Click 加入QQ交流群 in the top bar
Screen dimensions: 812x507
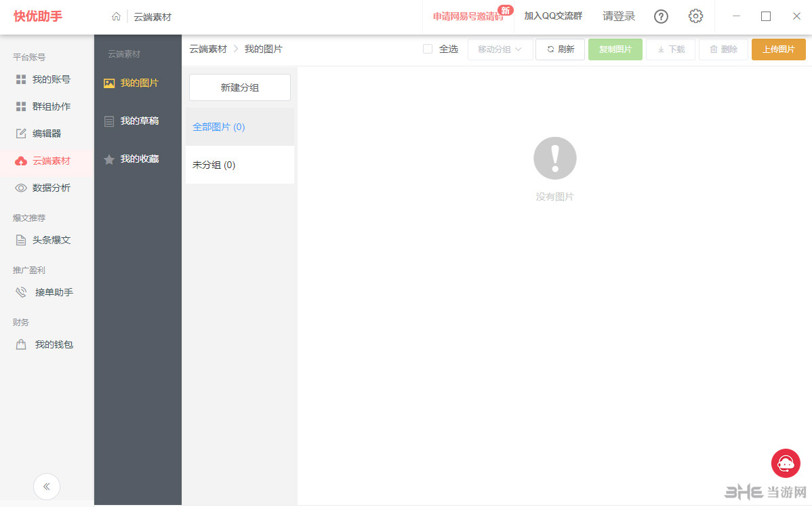coord(554,16)
